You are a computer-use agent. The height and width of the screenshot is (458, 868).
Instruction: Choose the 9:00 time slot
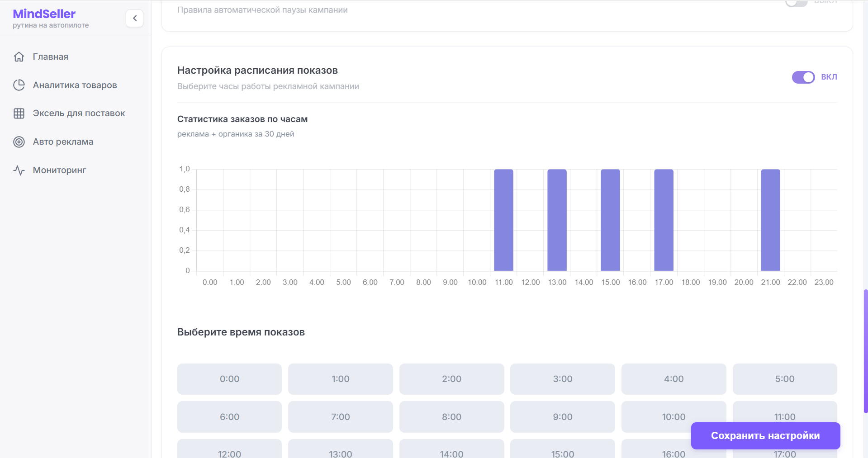click(x=563, y=417)
